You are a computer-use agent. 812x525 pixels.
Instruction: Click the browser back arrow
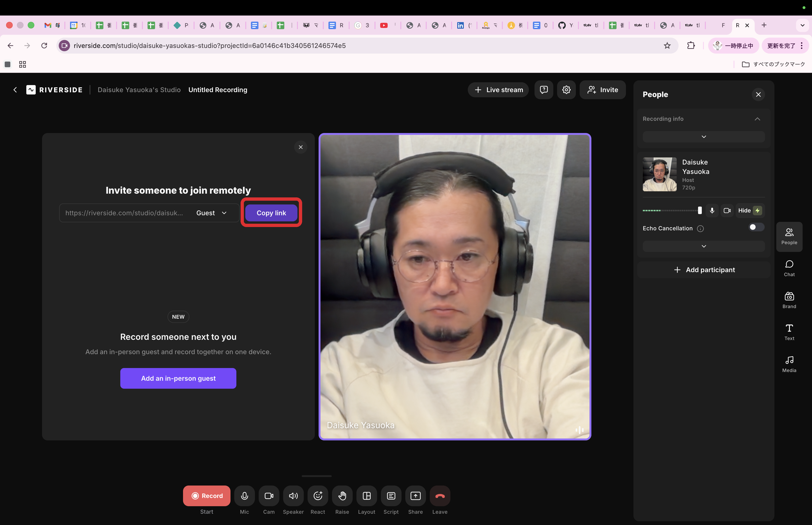point(11,45)
